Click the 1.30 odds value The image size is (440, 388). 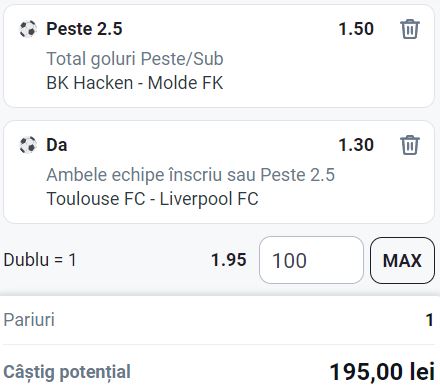point(356,145)
